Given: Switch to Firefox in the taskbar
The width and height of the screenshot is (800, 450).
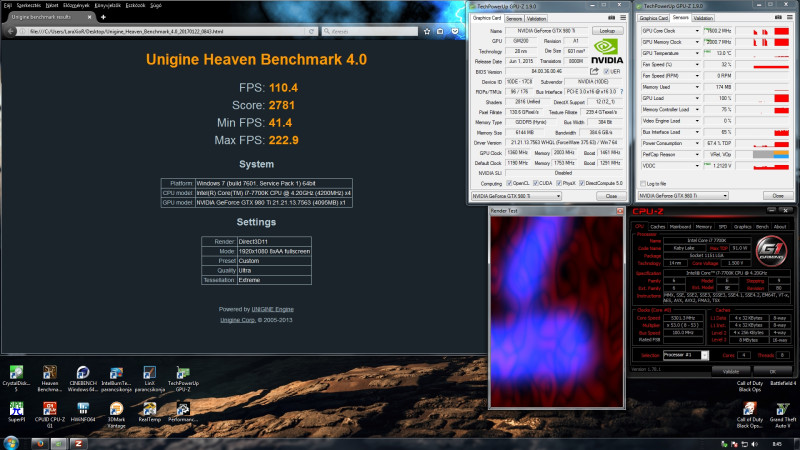Looking at the screenshot, I should click(40, 443).
